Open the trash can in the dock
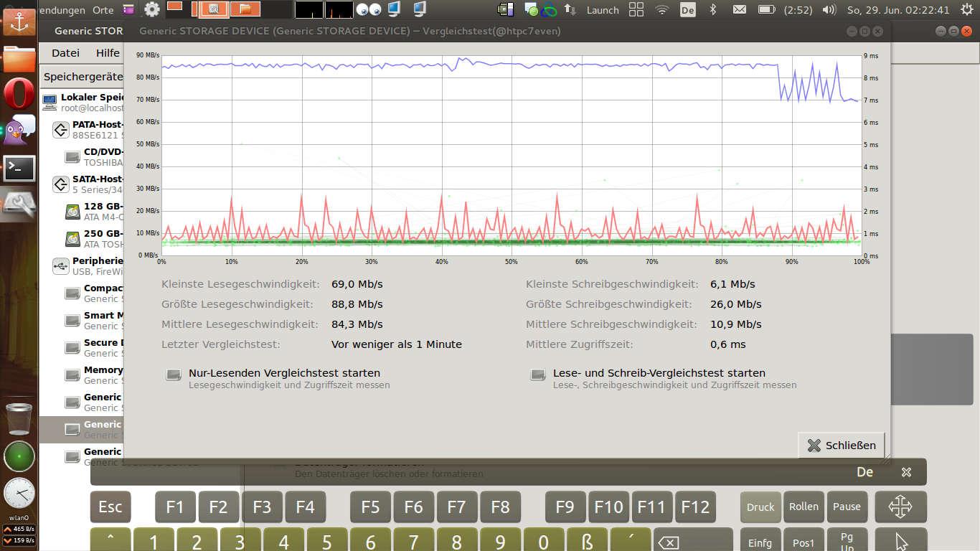The height and width of the screenshot is (551, 980). 19,418
